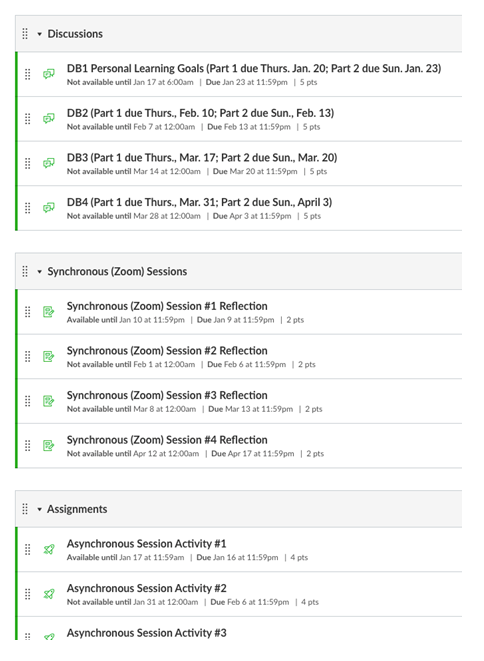Click the rocket icon for Asynchronous Session Activity #2
Viewport: 484px width, 661px height.
point(49,594)
